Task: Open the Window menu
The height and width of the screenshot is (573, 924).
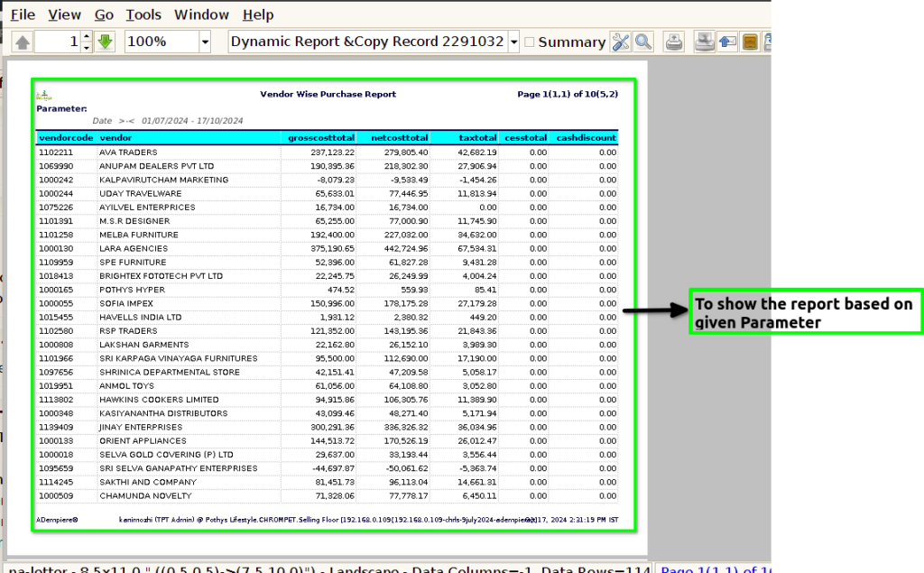Action: 201,14
